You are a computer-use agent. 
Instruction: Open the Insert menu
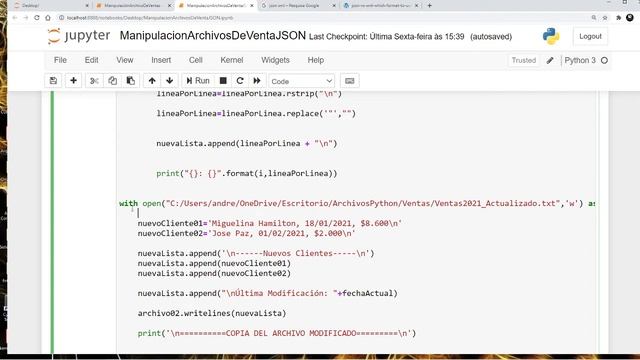click(x=161, y=60)
